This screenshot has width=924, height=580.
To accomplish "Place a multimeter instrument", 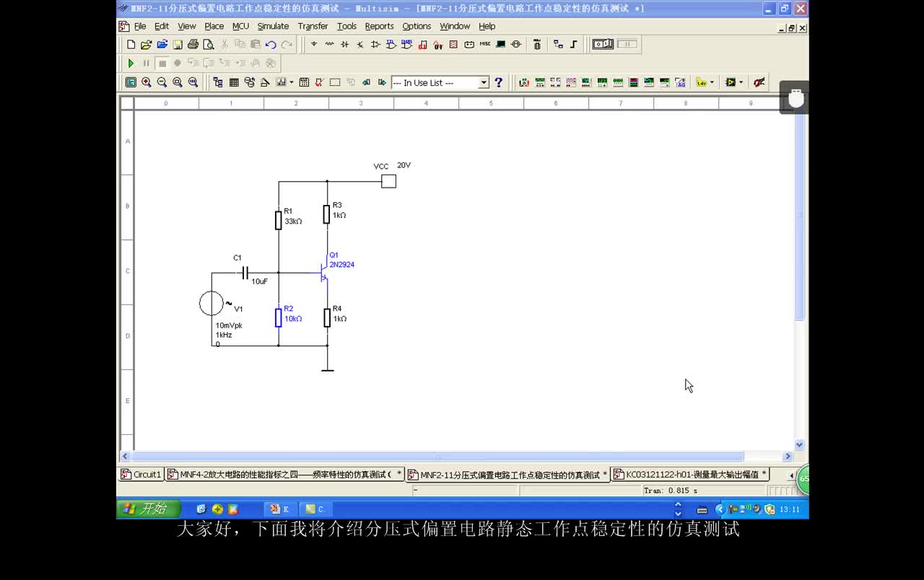I will pos(524,82).
